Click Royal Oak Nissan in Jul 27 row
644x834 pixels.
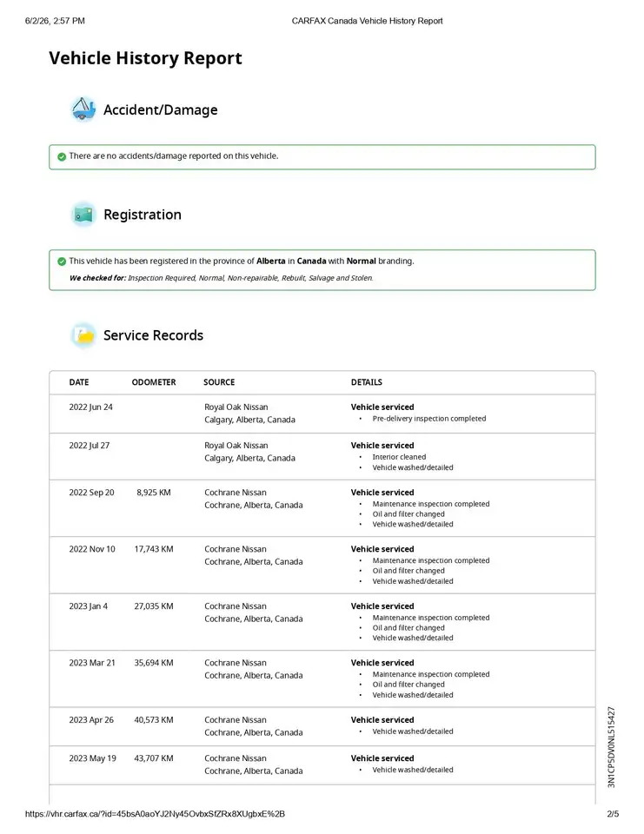pos(236,445)
